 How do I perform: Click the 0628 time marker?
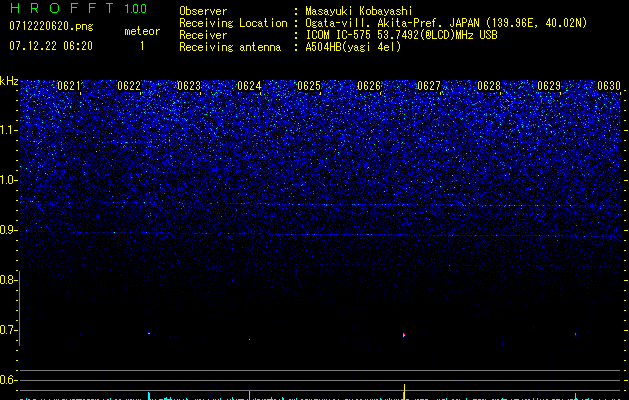[489, 86]
